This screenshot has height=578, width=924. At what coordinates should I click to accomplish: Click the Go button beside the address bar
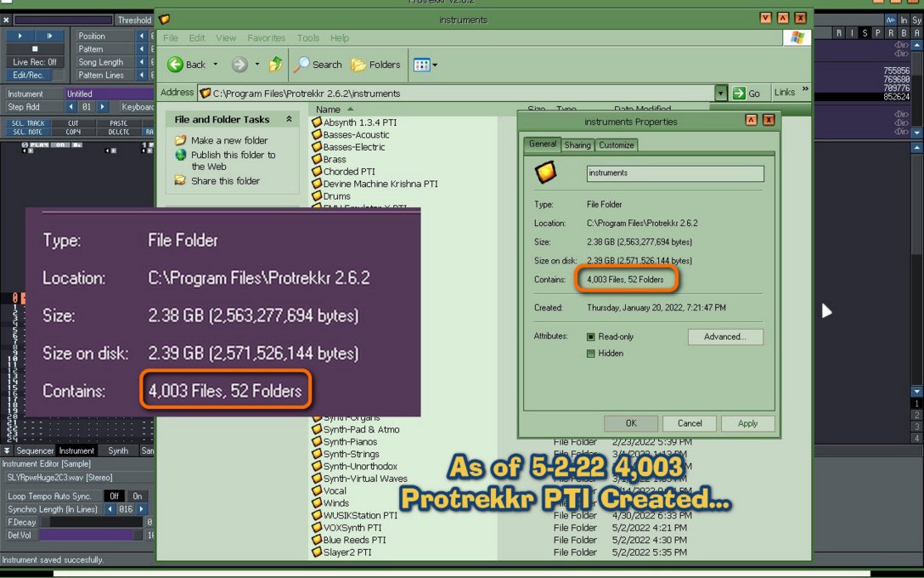[747, 93]
